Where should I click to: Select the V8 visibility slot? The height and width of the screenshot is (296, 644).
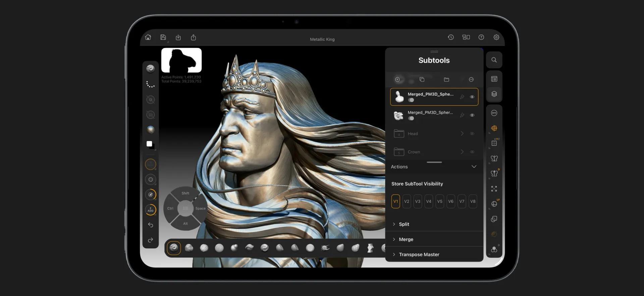pos(473,202)
